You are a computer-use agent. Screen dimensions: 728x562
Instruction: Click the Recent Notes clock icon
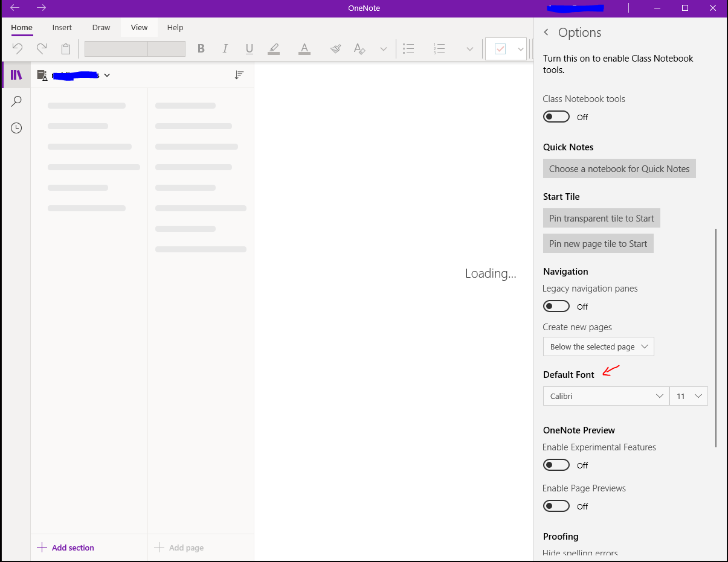coord(16,127)
